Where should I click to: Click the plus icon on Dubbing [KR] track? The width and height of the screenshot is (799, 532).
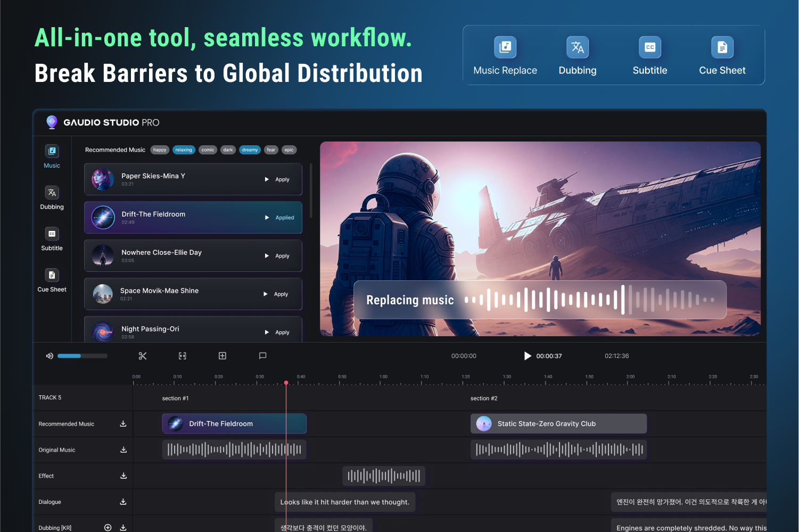point(108,528)
